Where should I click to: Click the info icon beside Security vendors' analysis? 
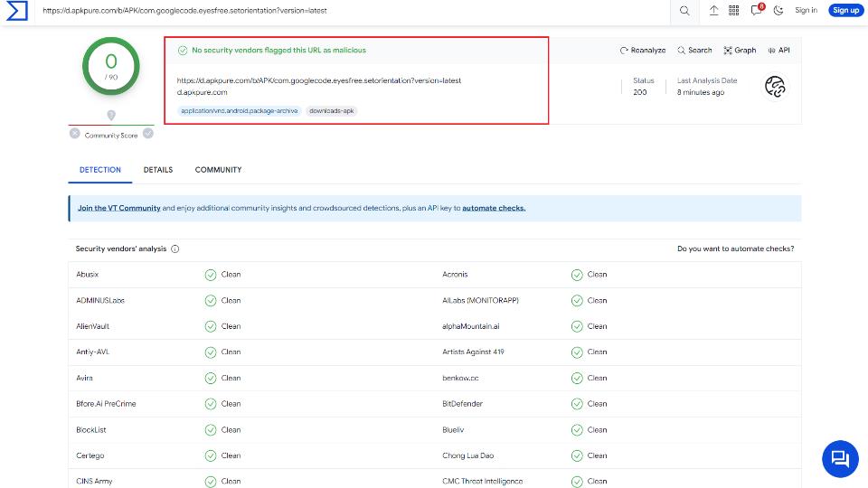click(175, 249)
